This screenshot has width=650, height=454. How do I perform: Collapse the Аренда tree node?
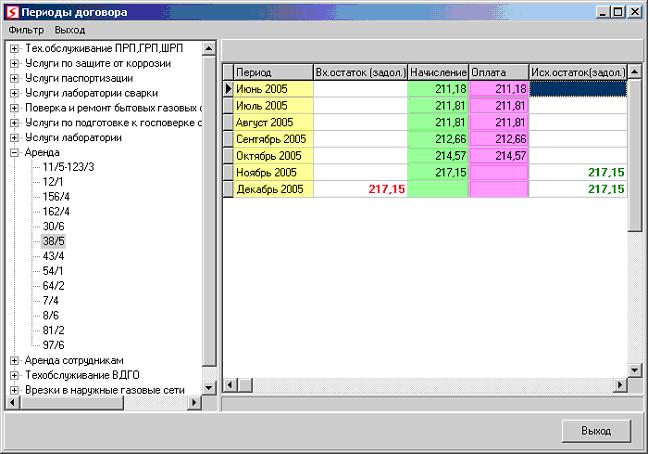15,153
